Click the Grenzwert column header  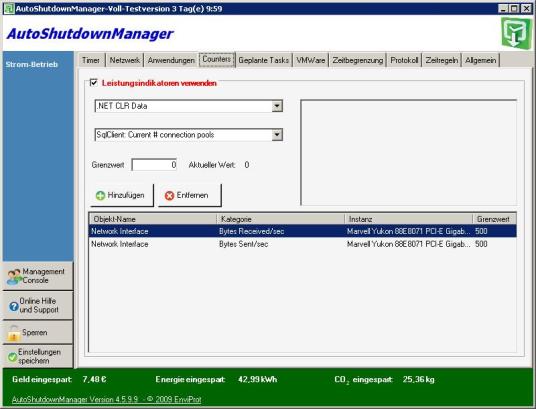[495, 219]
